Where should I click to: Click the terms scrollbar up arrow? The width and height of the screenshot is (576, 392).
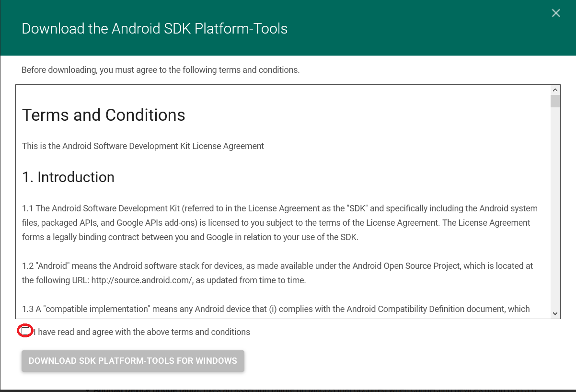click(555, 90)
